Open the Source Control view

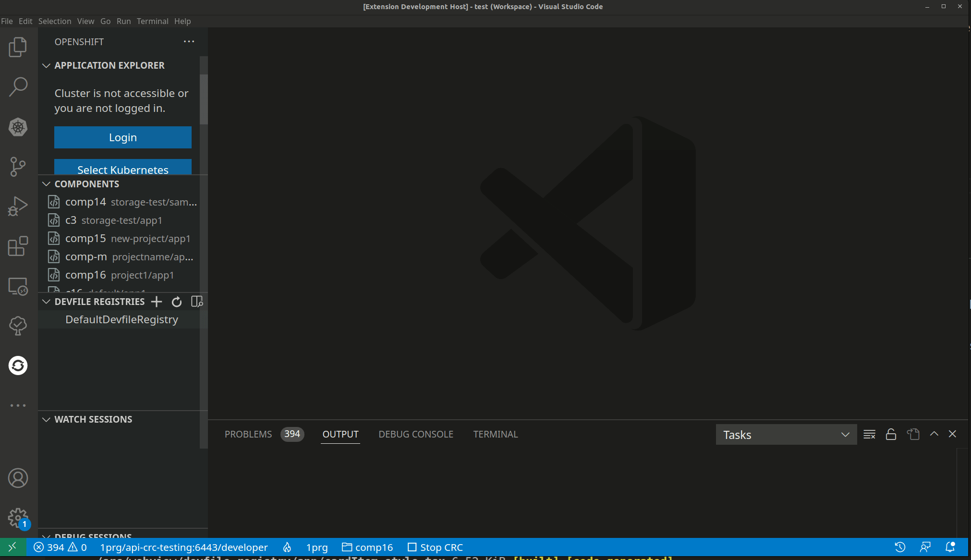pyautogui.click(x=18, y=167)
